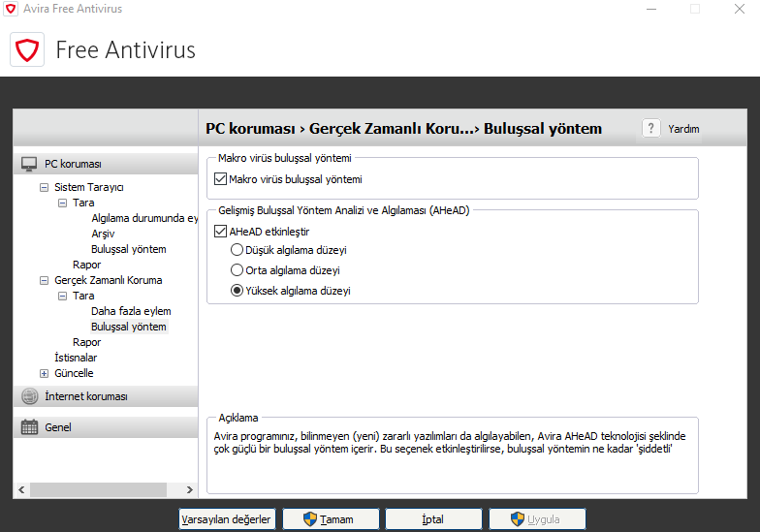Select Buluşsal yöntem under Sistem Tarayıcı

(128, 250)
